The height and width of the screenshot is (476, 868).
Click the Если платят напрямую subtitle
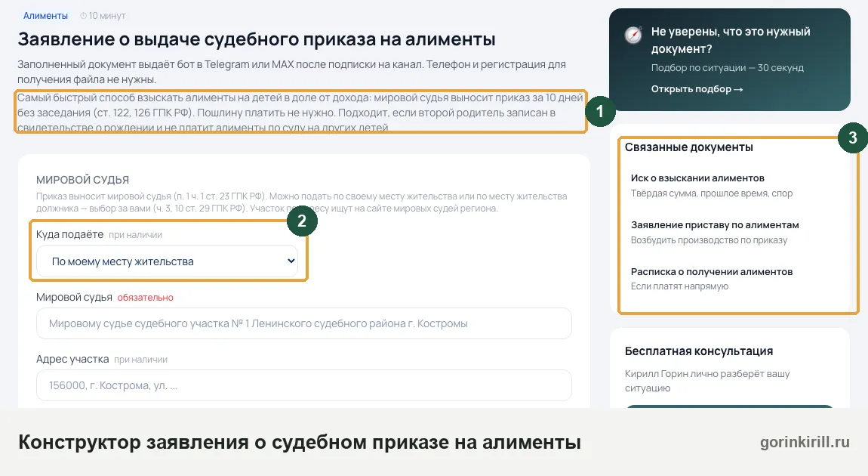(x=679, y=286)
